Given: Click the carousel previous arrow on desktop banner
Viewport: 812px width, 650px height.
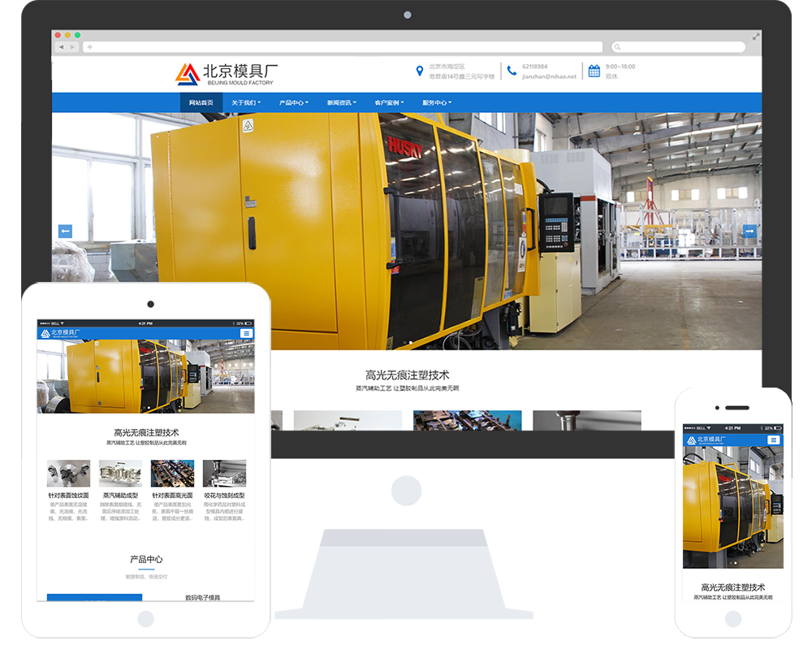Looking at the screenshot, I should (65, 231).
